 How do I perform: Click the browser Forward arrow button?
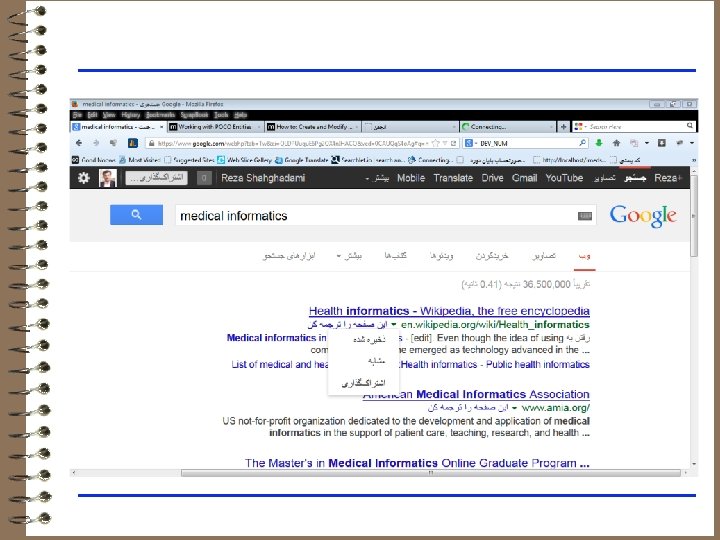[96, 143]
